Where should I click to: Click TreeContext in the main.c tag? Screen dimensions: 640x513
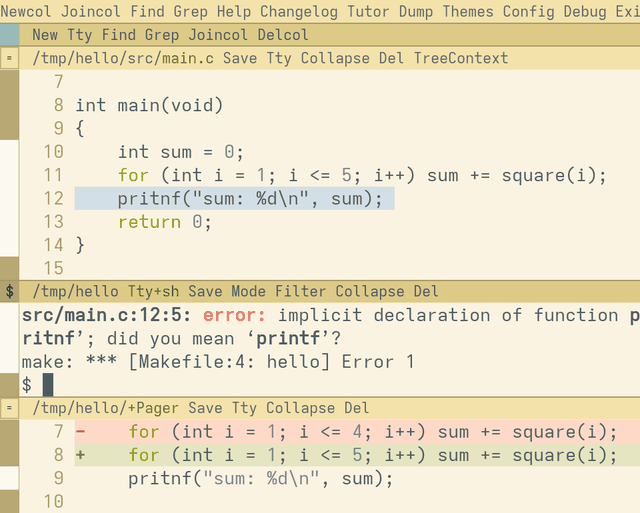pyautogui.click(x=461, y=58)
